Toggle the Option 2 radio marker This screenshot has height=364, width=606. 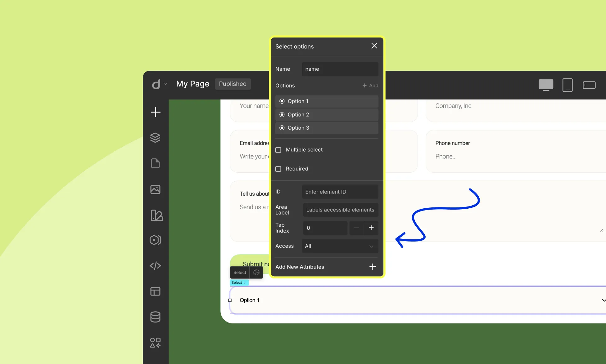pyautogui.click(x=282, y=114)
